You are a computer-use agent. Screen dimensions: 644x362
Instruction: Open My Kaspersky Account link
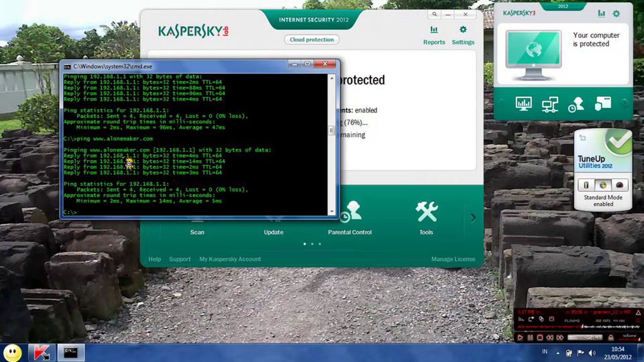pyautogui.click(x=230, y=259)
